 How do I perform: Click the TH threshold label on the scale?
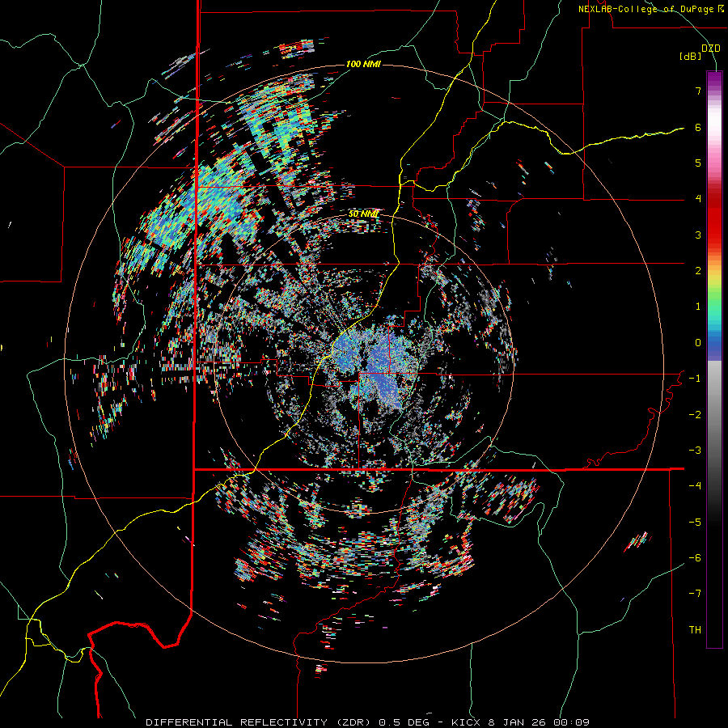tap(695, 630)
